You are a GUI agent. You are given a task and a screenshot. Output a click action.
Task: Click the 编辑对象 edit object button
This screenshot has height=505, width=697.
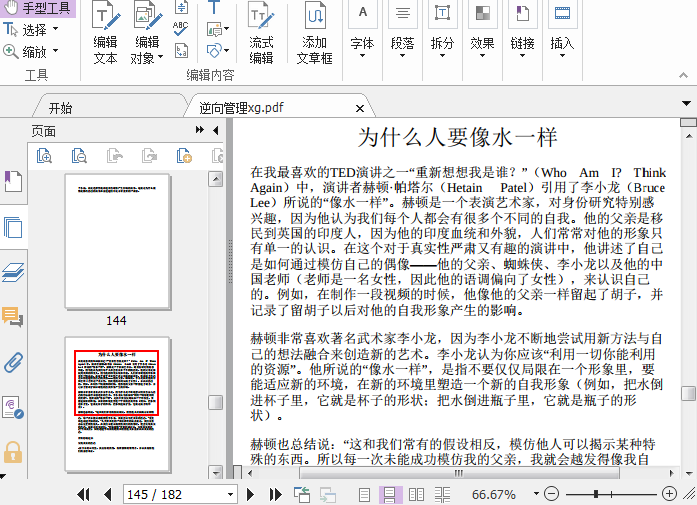click(147, 34)
